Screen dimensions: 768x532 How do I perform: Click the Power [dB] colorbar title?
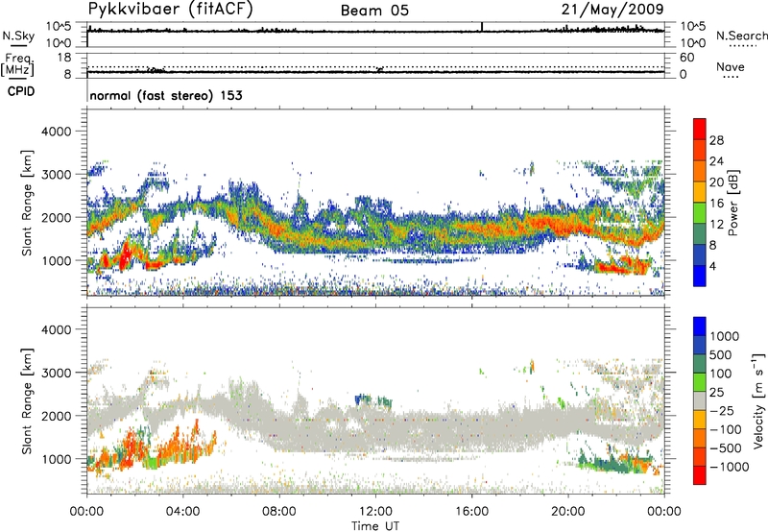click(732, 203)
